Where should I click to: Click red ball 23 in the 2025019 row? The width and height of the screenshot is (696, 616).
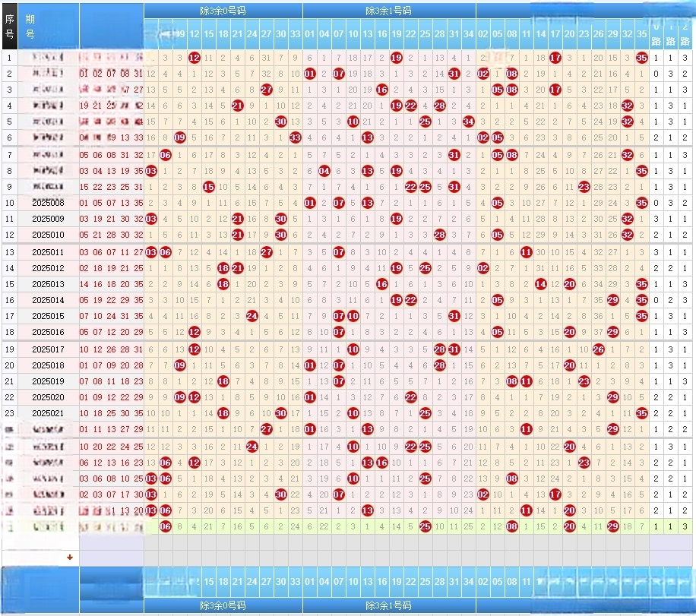point(584,381)
